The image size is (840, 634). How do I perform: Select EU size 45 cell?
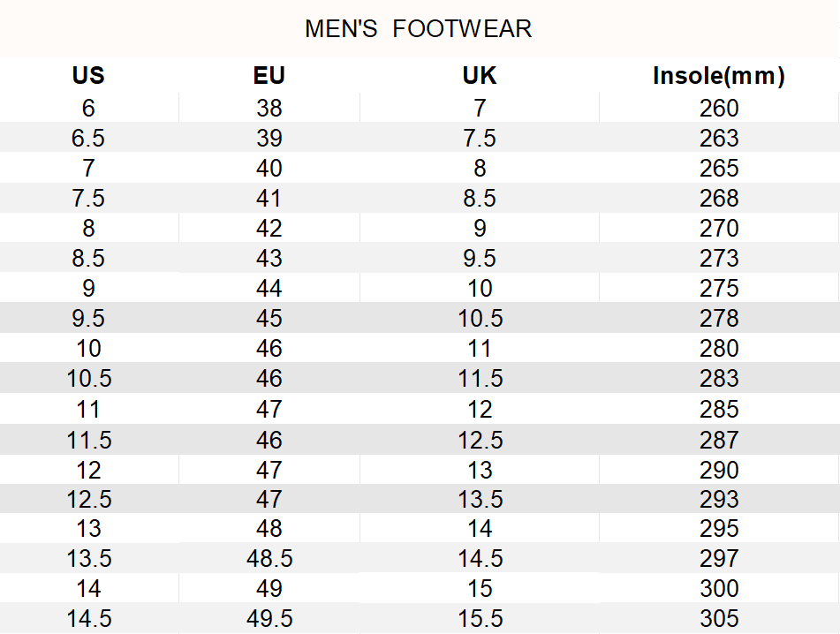269,319
